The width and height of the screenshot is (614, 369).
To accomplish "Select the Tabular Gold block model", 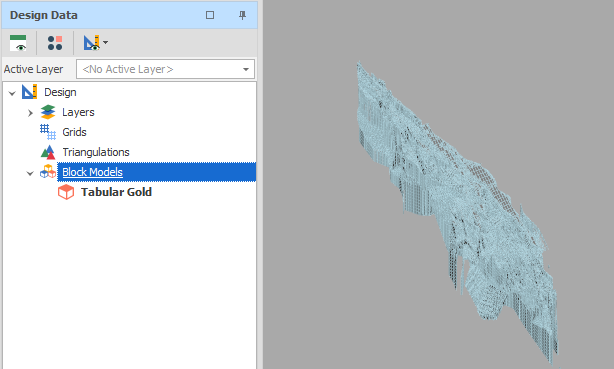I will 116,192.
